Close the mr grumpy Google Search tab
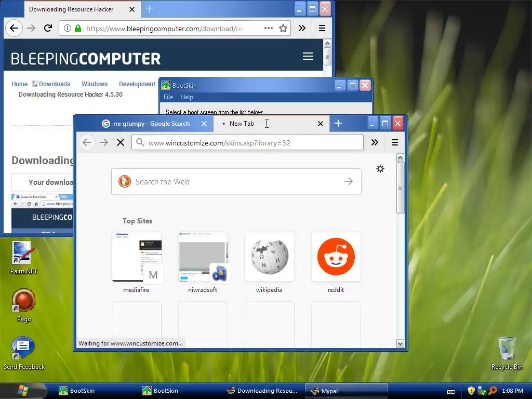Image resolution: width=532 pixels, height=399 pixels. point(204,124)
